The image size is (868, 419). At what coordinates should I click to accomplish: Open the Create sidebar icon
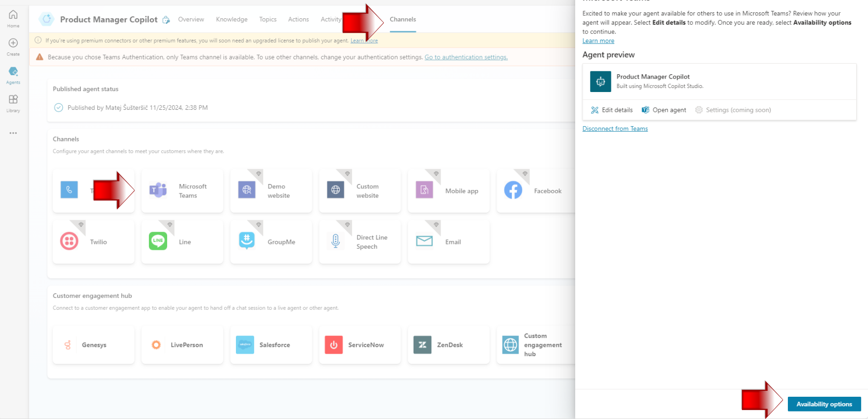[13, 47]
